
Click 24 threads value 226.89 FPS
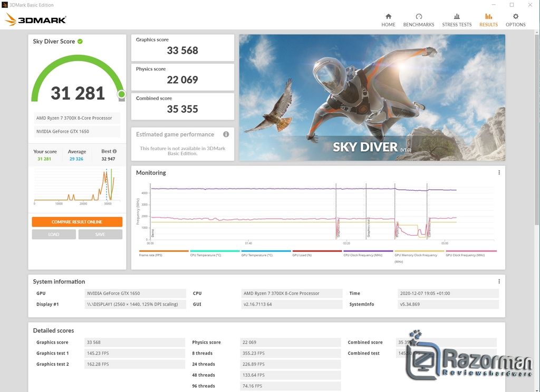pyautogui.click(x=291, y=364)
